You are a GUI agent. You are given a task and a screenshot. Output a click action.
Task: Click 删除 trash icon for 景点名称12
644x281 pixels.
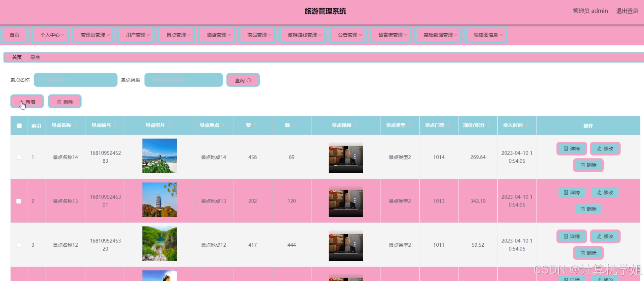(582, 253)
